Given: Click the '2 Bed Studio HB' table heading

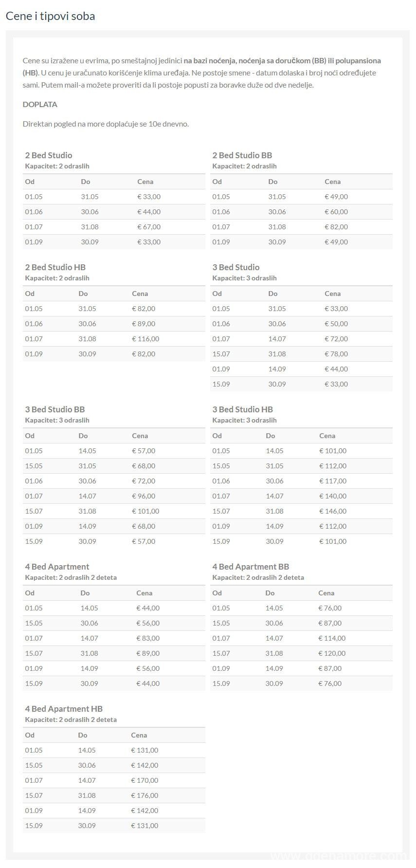Looking at the screenshot, I should tap(55, 267).
